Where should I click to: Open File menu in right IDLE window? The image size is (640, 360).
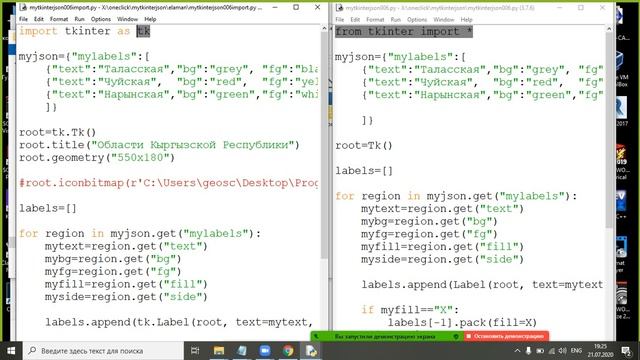[340, 20]
